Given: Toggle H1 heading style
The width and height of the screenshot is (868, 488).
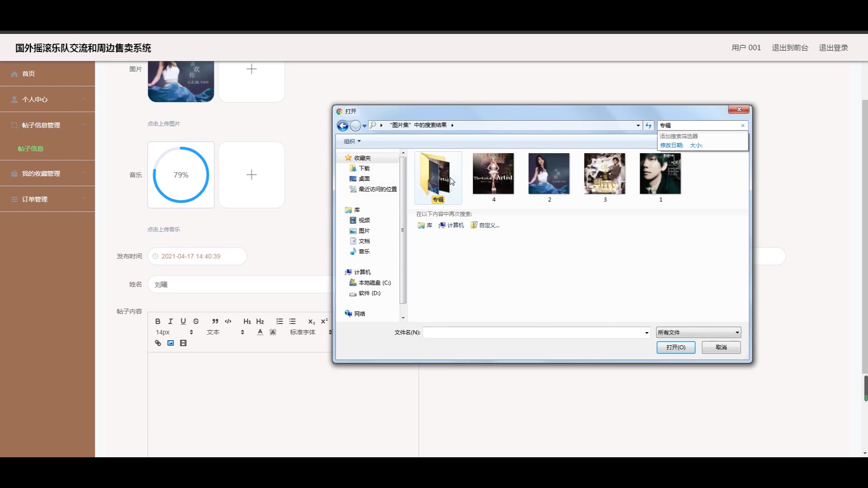Looking at the screenshot, I should (247, 321).
